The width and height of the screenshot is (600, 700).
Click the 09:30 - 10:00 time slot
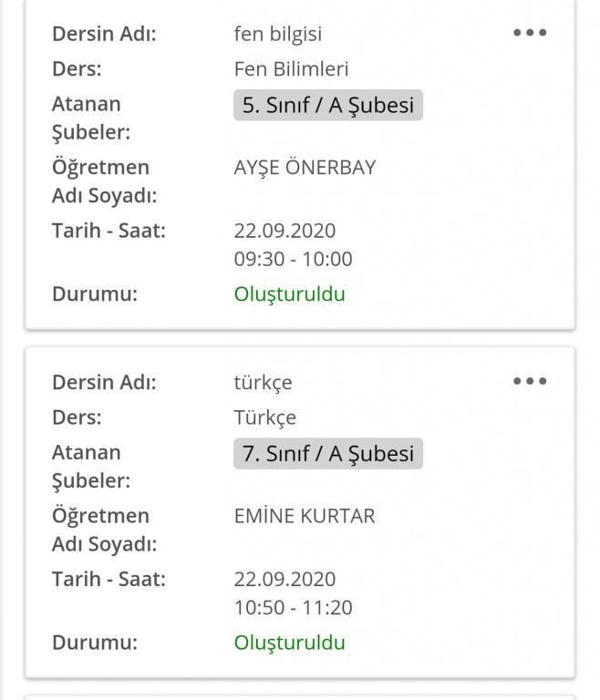(293, 258)
